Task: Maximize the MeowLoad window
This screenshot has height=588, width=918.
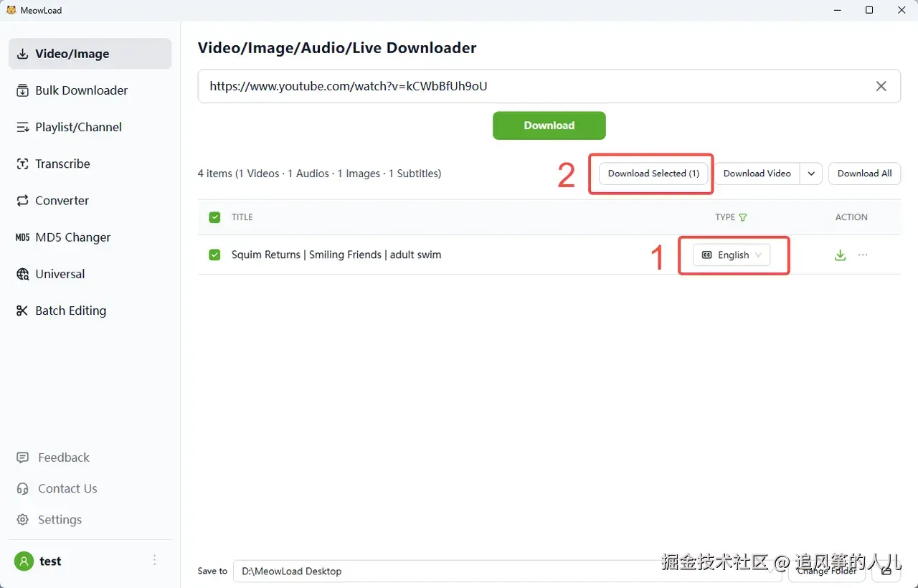Action: pos(869,10)
